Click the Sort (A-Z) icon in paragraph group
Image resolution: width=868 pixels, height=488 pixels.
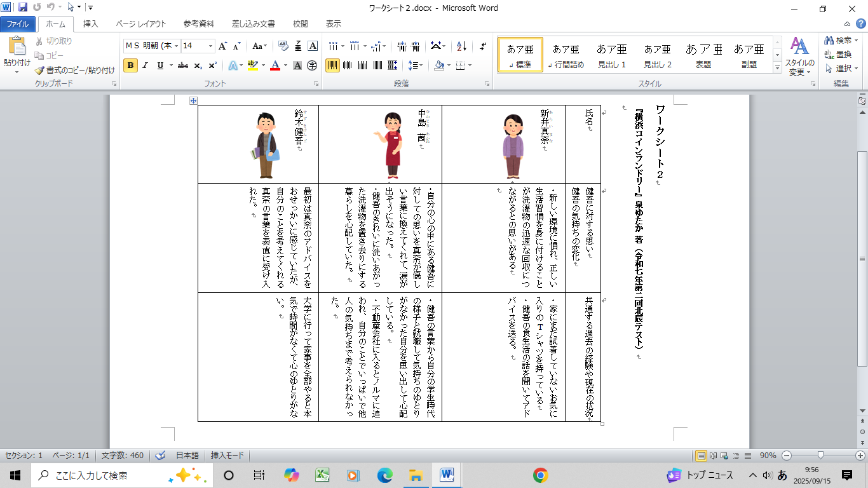[x=462, y=46]
